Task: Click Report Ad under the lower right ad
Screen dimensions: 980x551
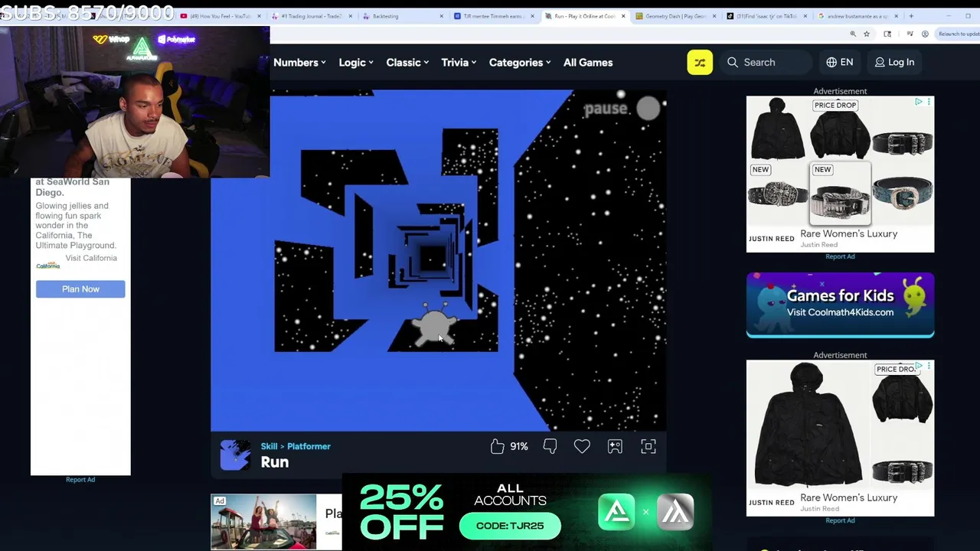Action: click(840, 520)
